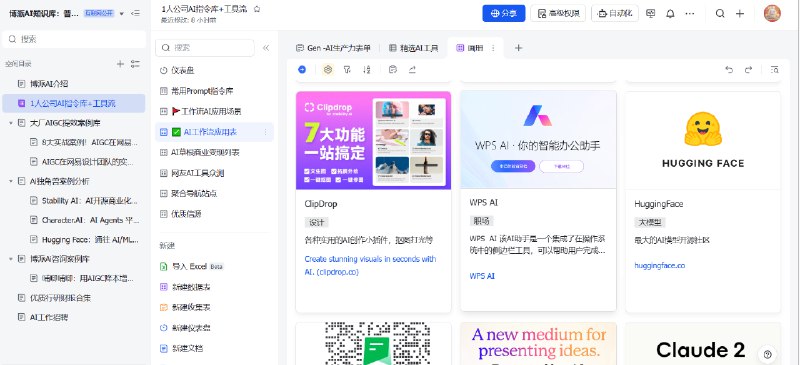Select the 画册 gallery tab
Viewport: 800px width, 365px height.
470,48
